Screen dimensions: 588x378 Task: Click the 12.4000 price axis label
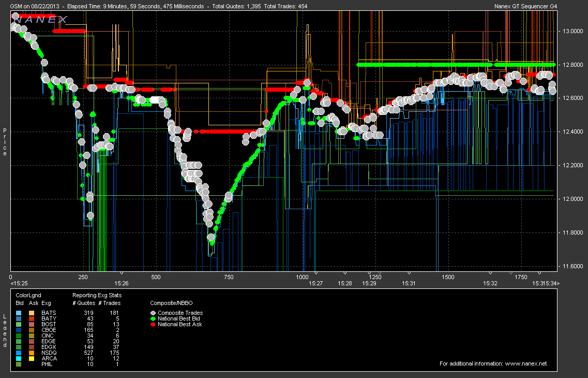tap(572, 132)
